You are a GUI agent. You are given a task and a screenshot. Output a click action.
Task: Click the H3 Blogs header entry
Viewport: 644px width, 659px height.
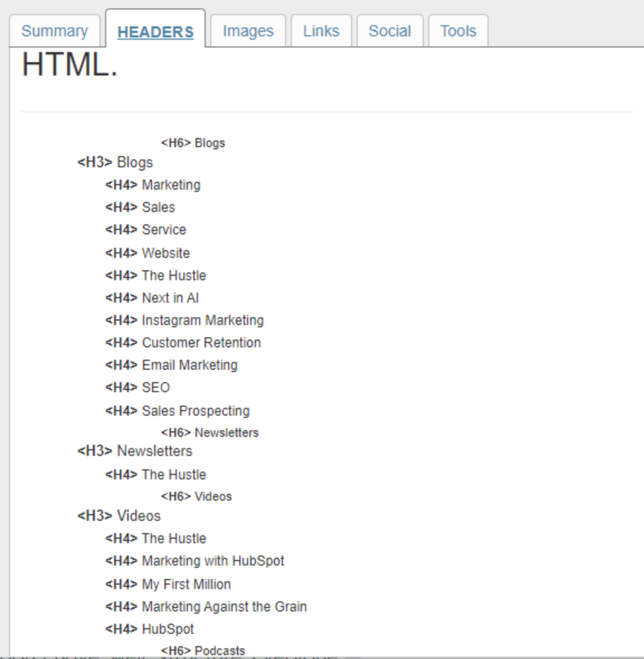pos(115,162)
